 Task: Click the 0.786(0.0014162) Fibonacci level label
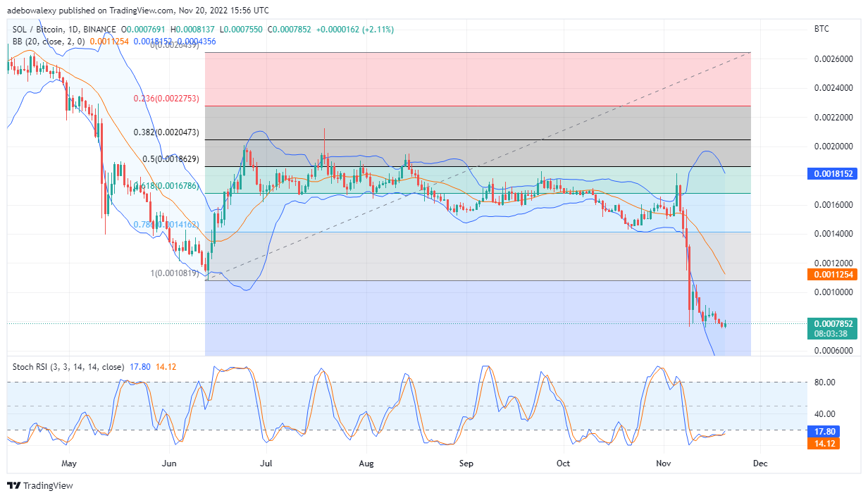click(x=167, y=225)
